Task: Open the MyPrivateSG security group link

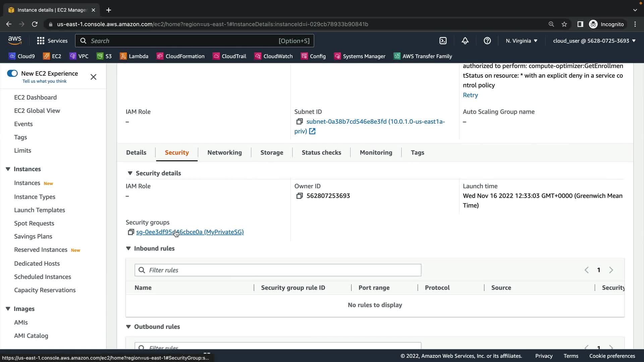Action: point(190,232)
